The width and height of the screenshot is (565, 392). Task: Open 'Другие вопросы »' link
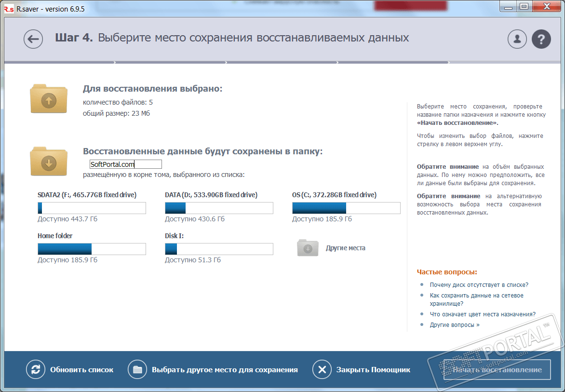(x=455, y=324)
